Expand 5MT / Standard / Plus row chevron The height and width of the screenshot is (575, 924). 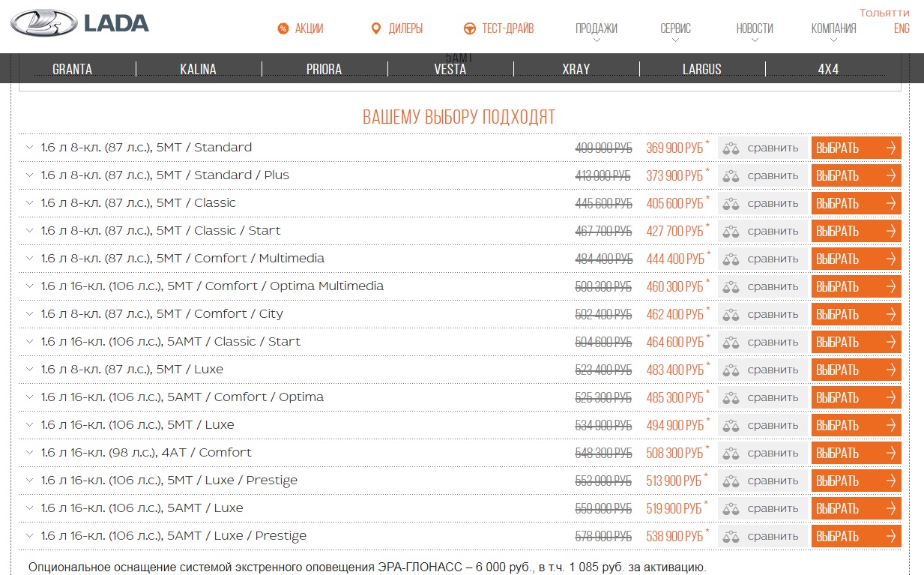(x=29, y=175)
